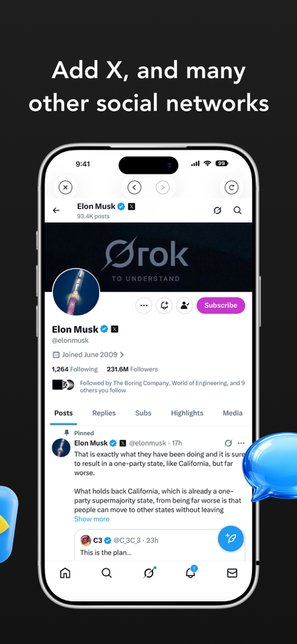Screen dimensions: 297x644
Task: Open pinned post three-dot menu
Action: [241, 443]
